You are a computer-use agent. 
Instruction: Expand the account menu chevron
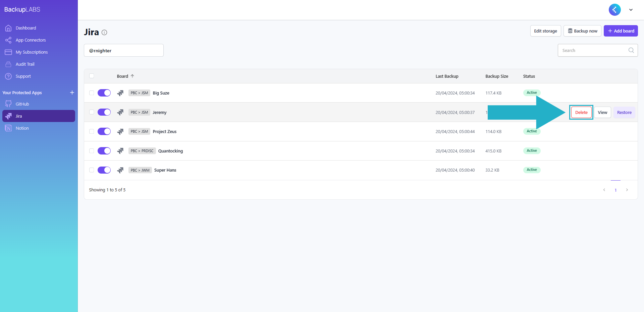click(631, 10)
